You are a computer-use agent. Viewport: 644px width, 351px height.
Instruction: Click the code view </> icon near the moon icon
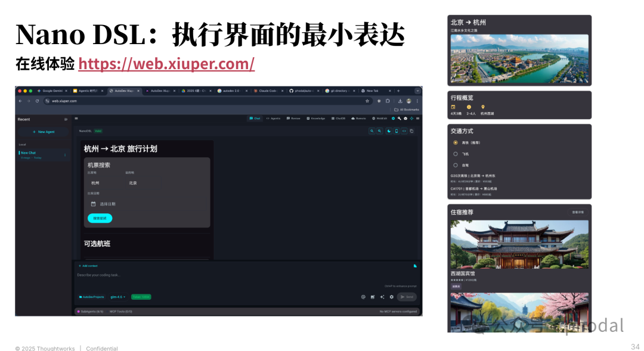(404, 131)
